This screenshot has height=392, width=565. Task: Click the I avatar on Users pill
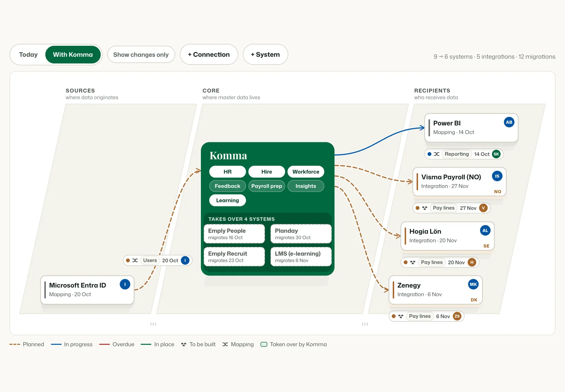click(185, 260)
